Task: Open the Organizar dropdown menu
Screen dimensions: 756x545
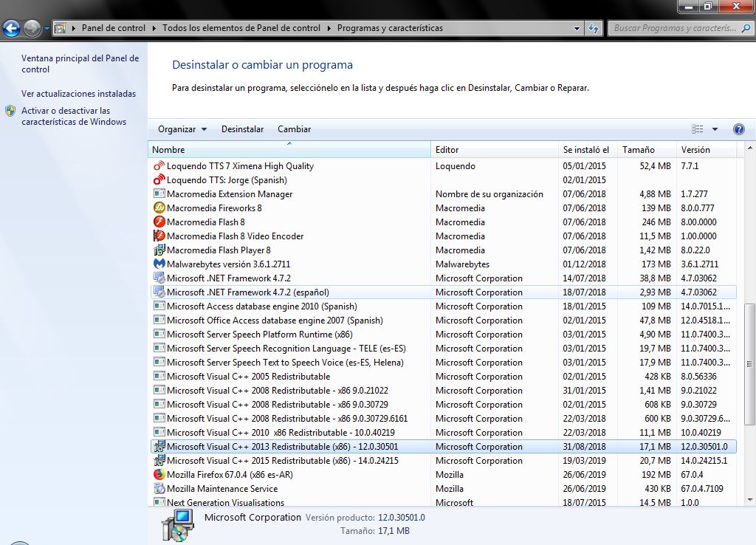Action: point(182,129)
